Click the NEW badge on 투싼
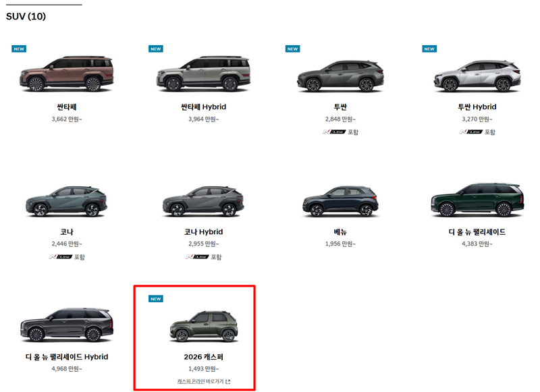The height and width of the screenshot is (392, 540). pos(292,49)
